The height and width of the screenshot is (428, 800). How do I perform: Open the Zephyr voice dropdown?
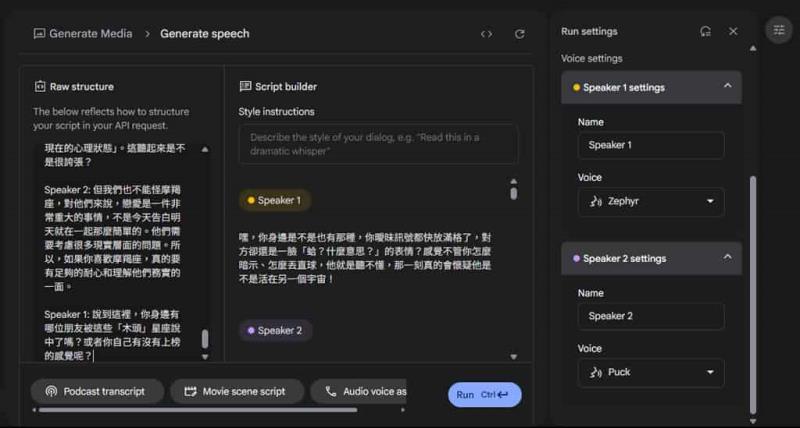[651, 202]
